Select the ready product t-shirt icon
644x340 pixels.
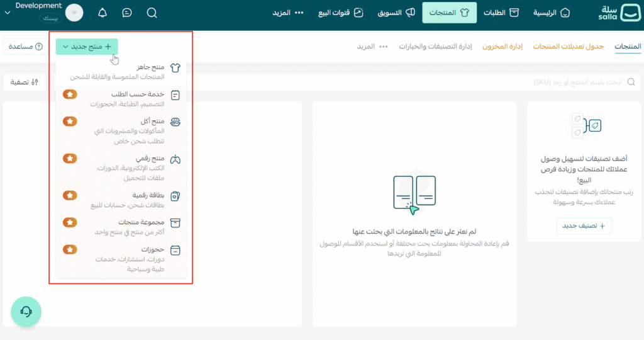point(176,69)
